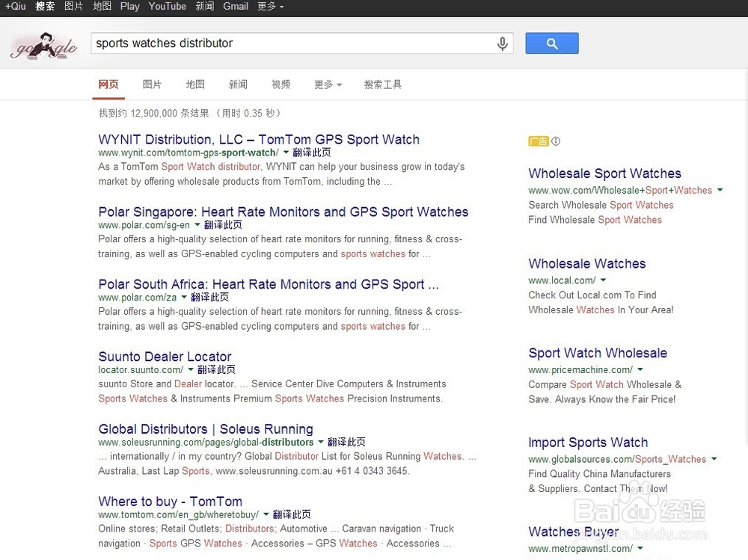Switch to the 图片 results tab
This screenshot has height=560, width=748.
[152, 84]
